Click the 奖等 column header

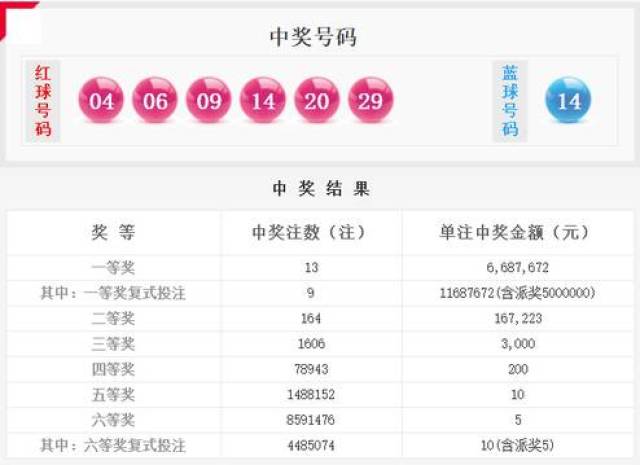113,232
